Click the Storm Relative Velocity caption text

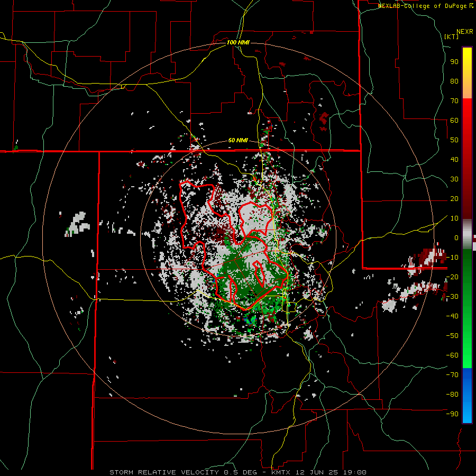(237, 472)
